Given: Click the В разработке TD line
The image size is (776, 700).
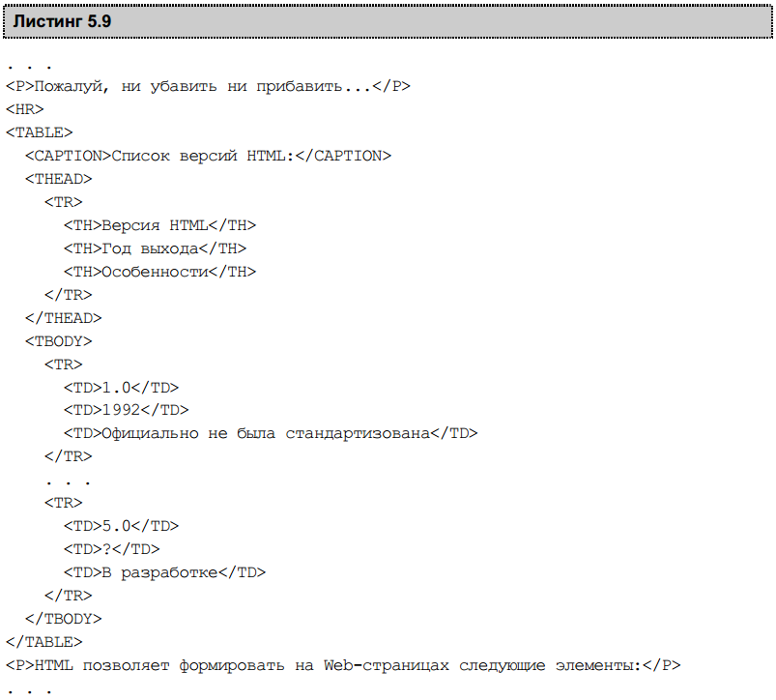Looking at the screenshot, I should click(x=165, y=572).
